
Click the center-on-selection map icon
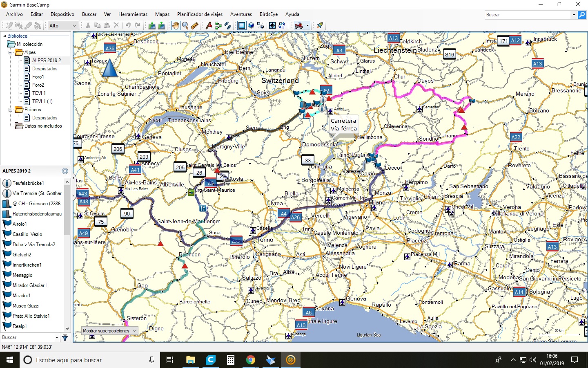[272, 25]
